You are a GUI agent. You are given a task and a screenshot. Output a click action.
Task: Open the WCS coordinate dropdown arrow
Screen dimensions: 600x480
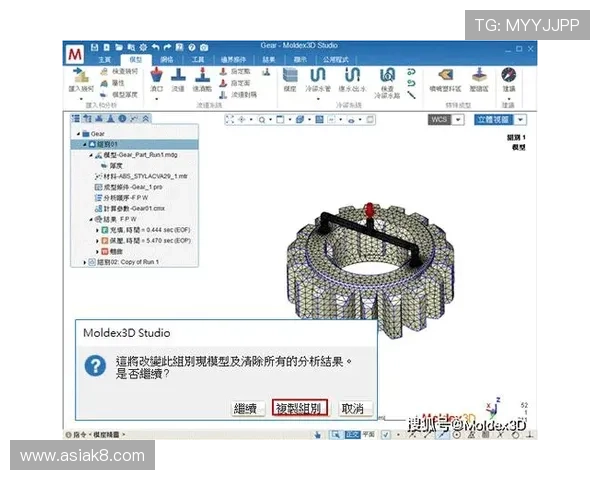click(x=458, y=120)
